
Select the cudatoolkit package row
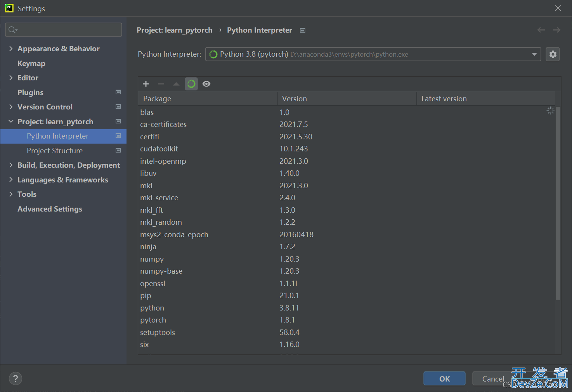click(347, 149)
